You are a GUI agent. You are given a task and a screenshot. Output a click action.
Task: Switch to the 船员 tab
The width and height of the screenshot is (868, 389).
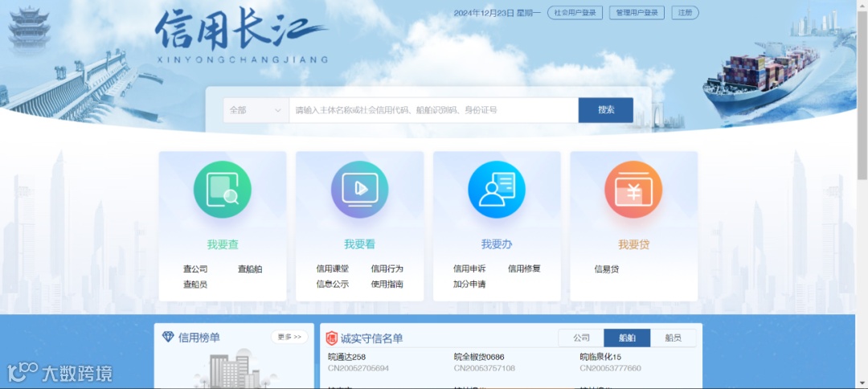tap(674, 338)
